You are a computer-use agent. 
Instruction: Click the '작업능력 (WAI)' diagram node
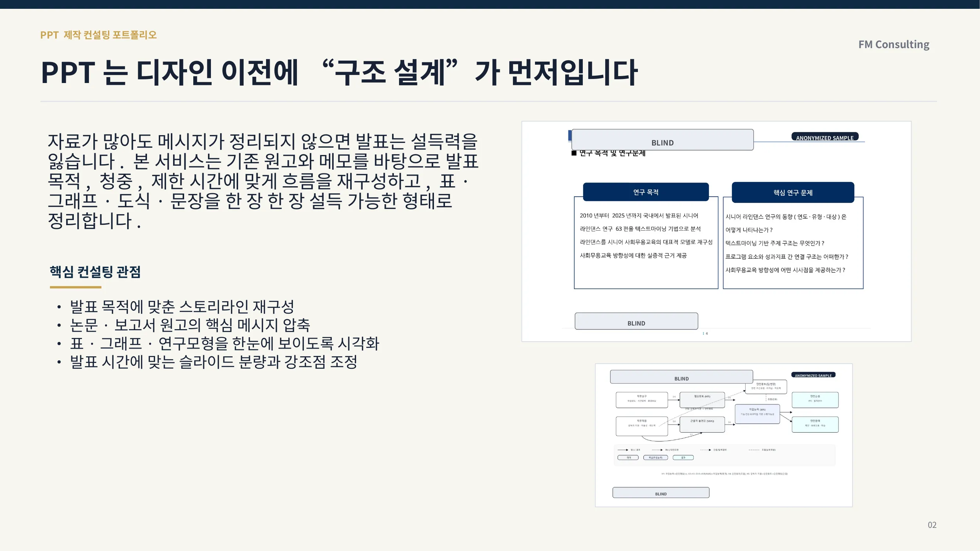coord(757,414)
